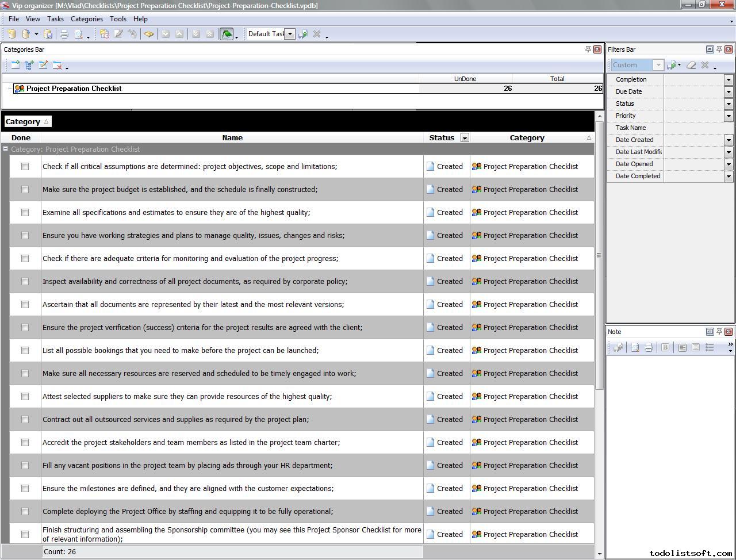Check Done box for project budget task
This screenshot has width=736, height=560.
[25, 190]
